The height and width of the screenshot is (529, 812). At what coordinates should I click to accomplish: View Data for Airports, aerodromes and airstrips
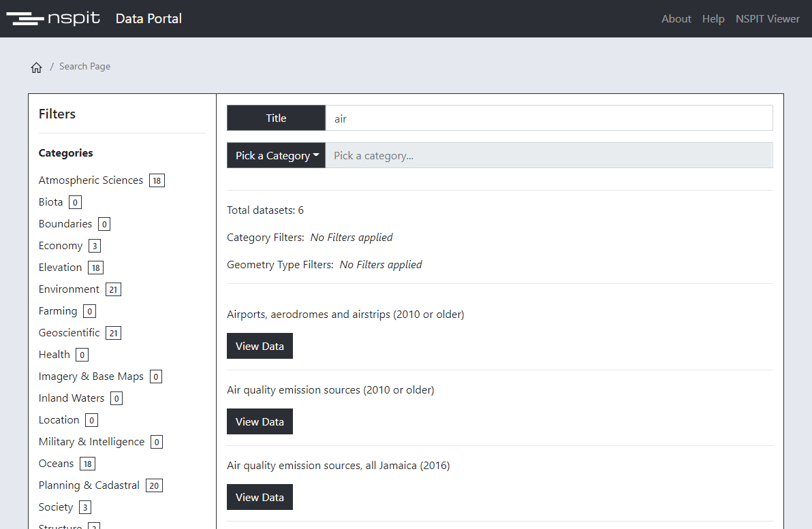pos(260,346)
